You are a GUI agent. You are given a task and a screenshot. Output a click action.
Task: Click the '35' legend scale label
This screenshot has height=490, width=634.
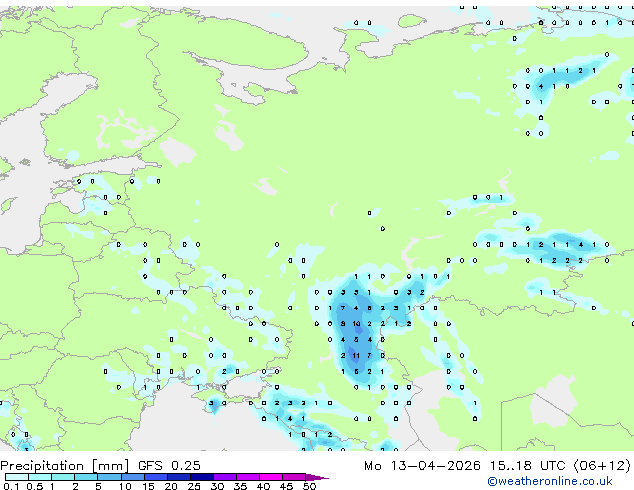(240, 486)
